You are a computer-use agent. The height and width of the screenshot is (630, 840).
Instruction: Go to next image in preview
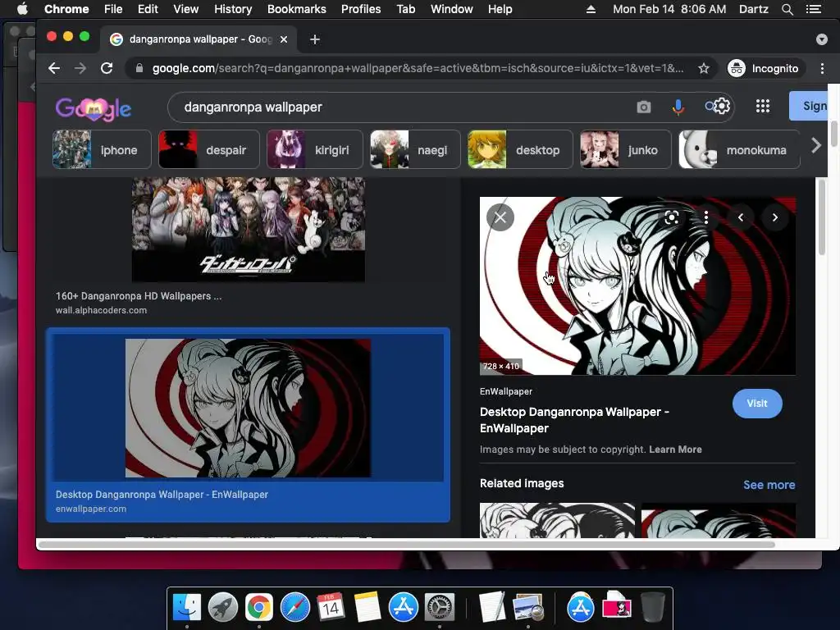tap(774, 217)
